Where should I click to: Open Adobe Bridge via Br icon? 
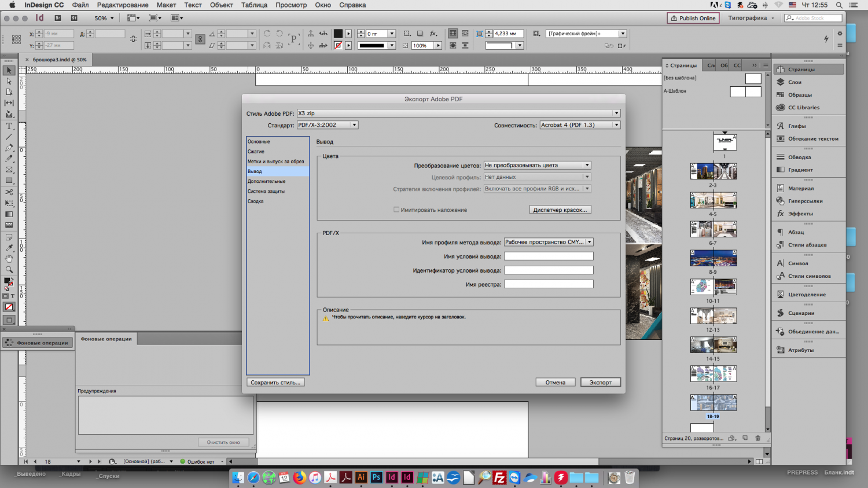[58, 18]
